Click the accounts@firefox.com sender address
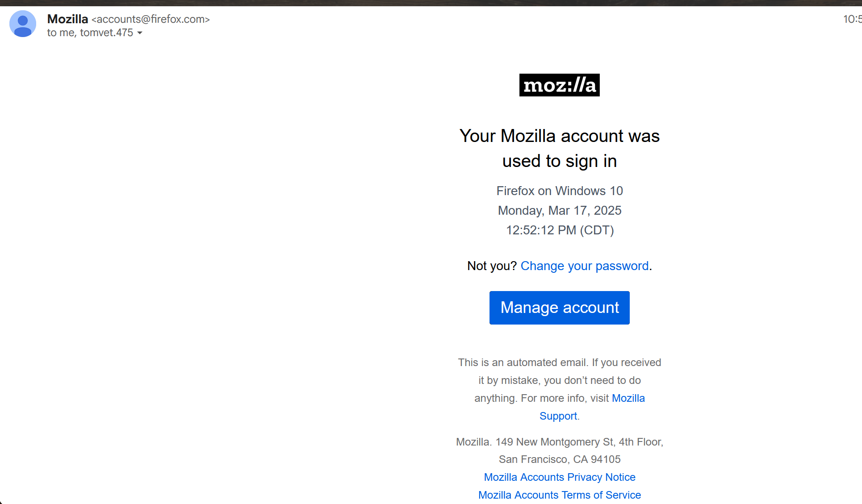 151,19
